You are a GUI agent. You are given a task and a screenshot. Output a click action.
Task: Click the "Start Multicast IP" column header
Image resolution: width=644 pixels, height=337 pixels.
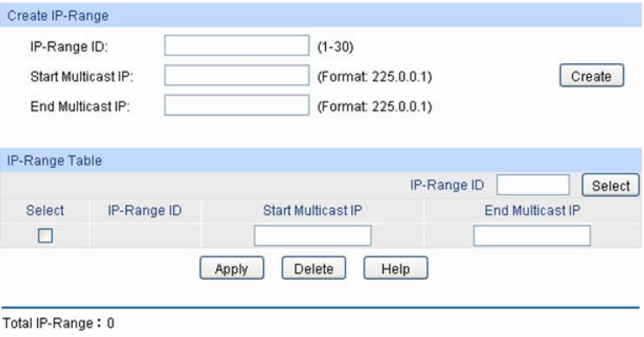click(313, 211)
